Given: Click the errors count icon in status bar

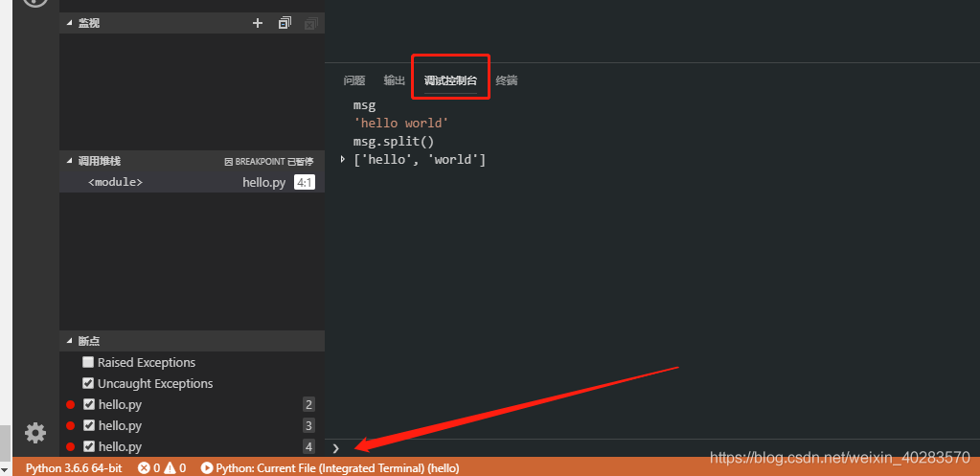Looking at the screenshot, I should pos(144,468).
